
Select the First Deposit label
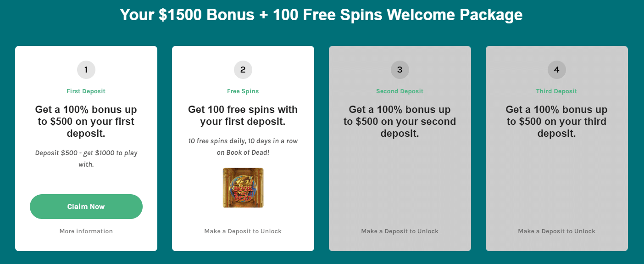tap(86, 91)
